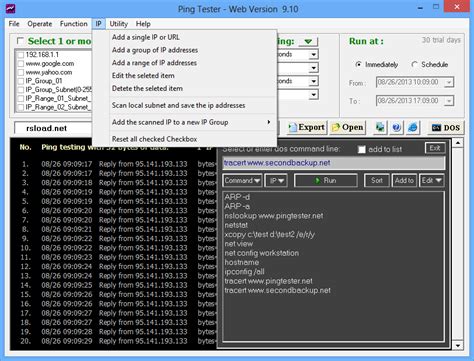This screenshot has width=474, height=361.
Task: Click the DOS command line input field
Action: pos(334,163)
